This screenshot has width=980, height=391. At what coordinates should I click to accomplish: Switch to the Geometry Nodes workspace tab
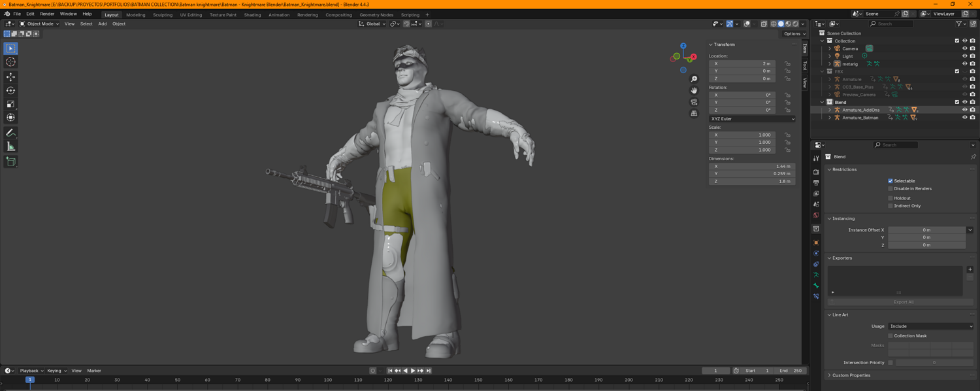click(376, 15)
